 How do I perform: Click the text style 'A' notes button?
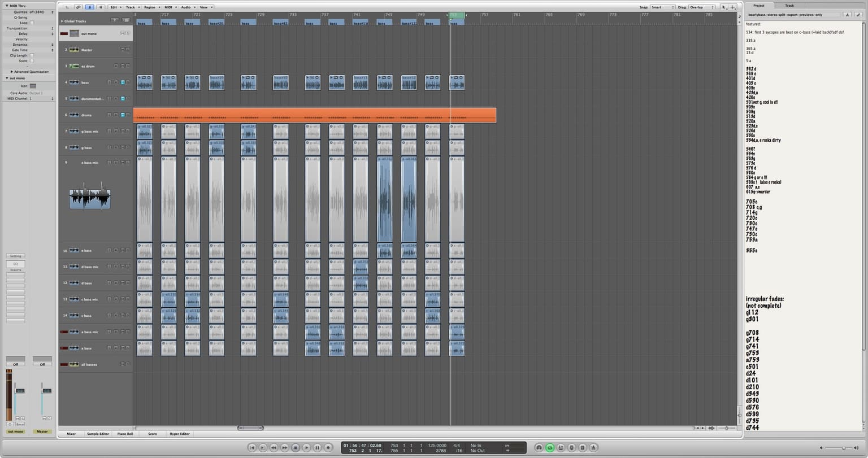847,15
